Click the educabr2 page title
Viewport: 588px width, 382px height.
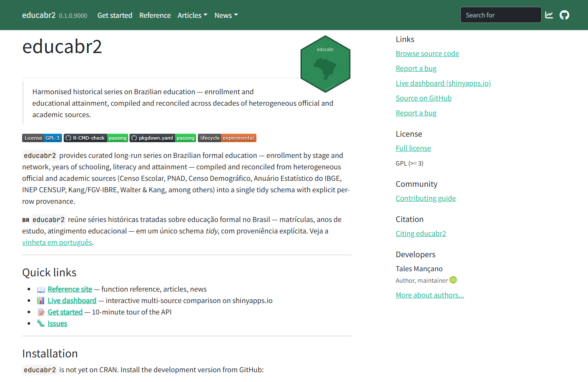(x=62, y=46)
